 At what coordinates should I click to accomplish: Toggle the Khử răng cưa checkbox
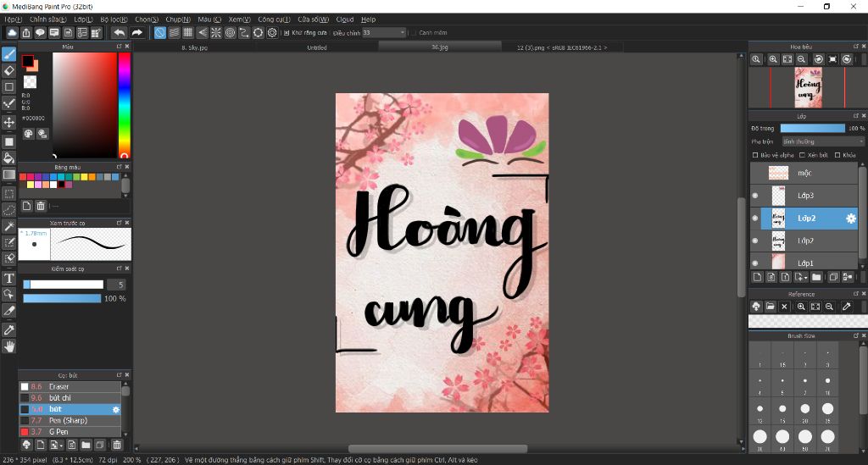[287, 33]
